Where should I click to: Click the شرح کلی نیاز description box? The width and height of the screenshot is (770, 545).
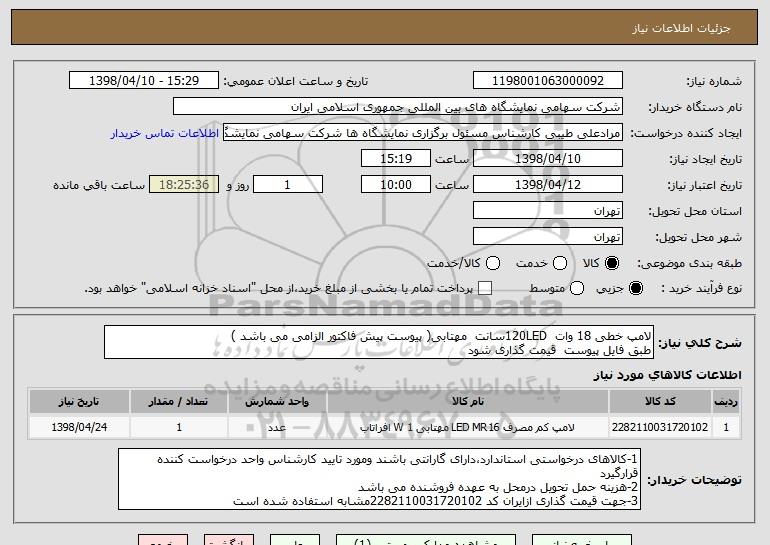pos(379,342)
